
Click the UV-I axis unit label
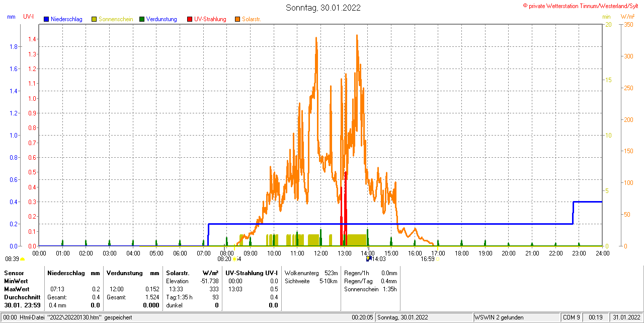click(x=29, y=17)
